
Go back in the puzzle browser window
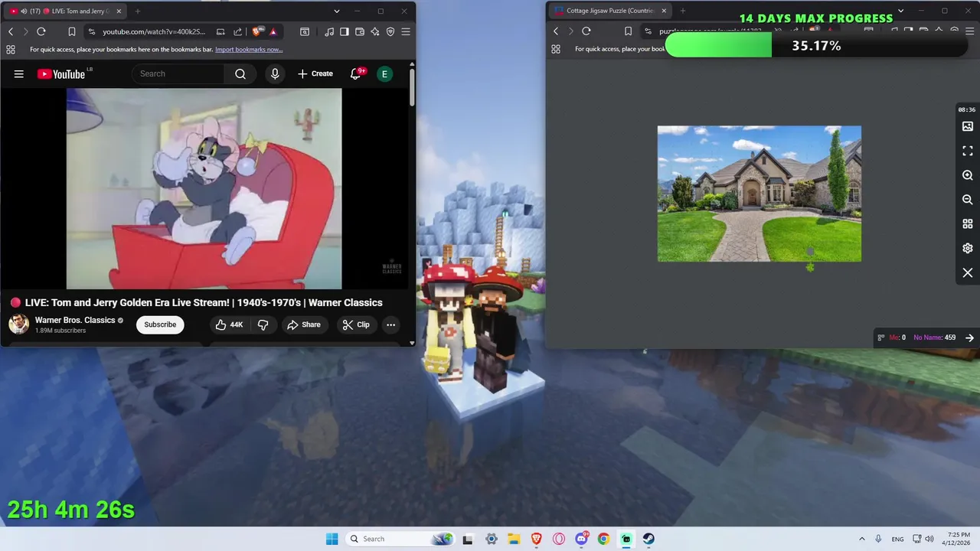(556, 31)
